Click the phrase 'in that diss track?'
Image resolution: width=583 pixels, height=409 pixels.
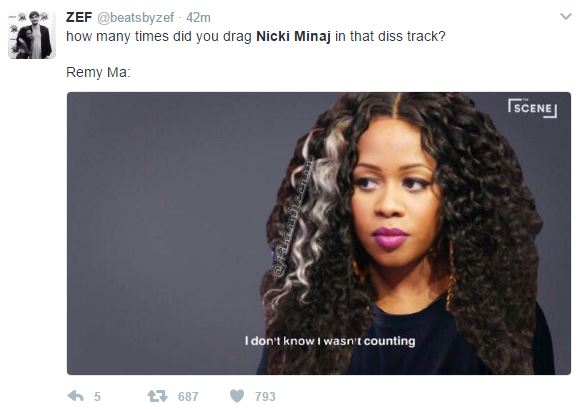(390, 36)
